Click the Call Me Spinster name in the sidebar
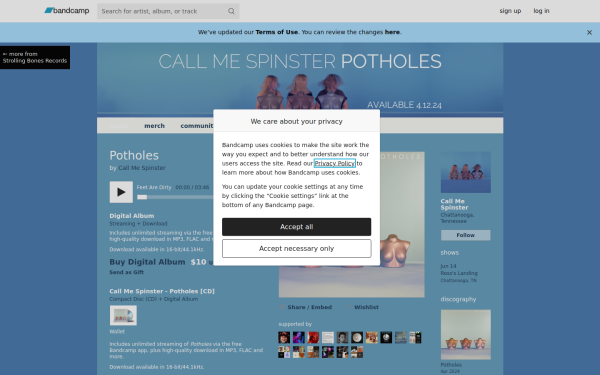This screenshot has width=600, height=375. [x=454, y=204]
